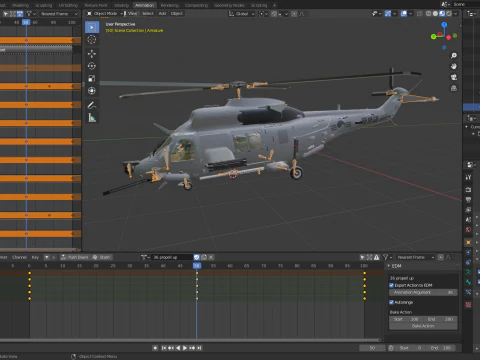480x360 pixels.
Task: Select the Scale tool
Action: [x=92, y=78]
